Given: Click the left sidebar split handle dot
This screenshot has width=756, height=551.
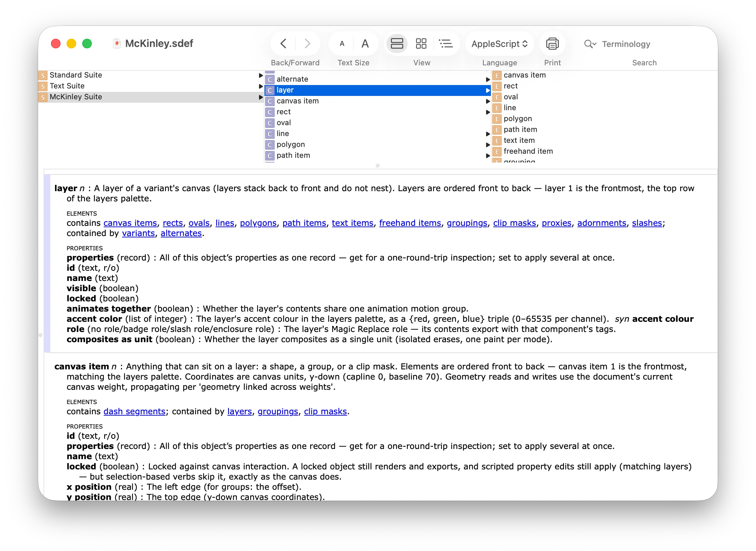Looking at the screenshot, I should 40,335.
